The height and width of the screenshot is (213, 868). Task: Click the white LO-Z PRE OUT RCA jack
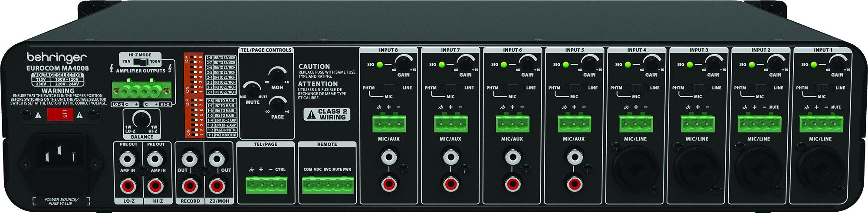click(128, 158)
